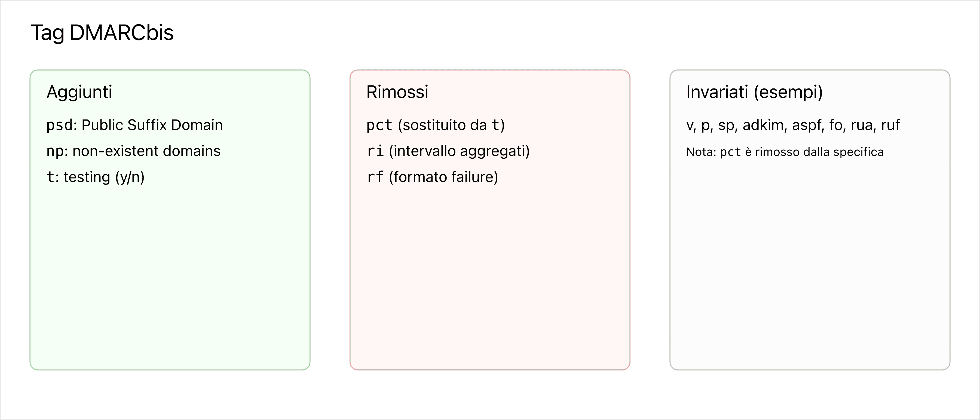Select the 'np: non-existent domains' line
The width and height of the screenshot is (980, 420).
point(133,151)
